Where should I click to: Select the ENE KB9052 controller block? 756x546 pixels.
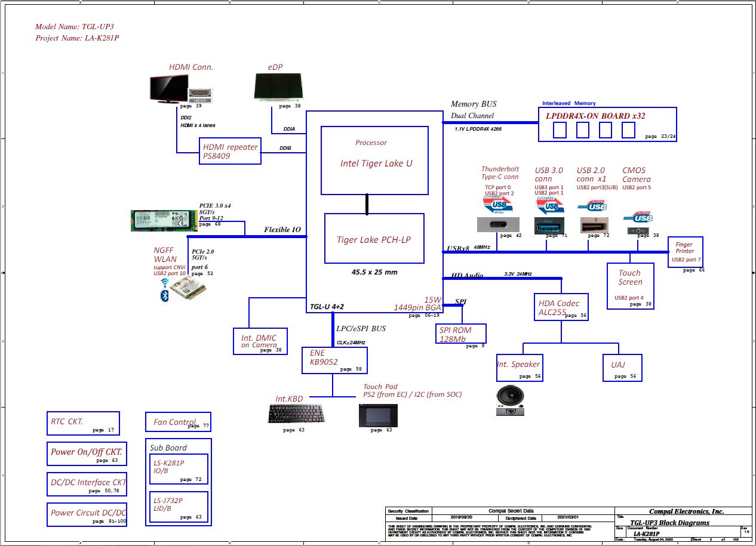(x=334, y=360)
